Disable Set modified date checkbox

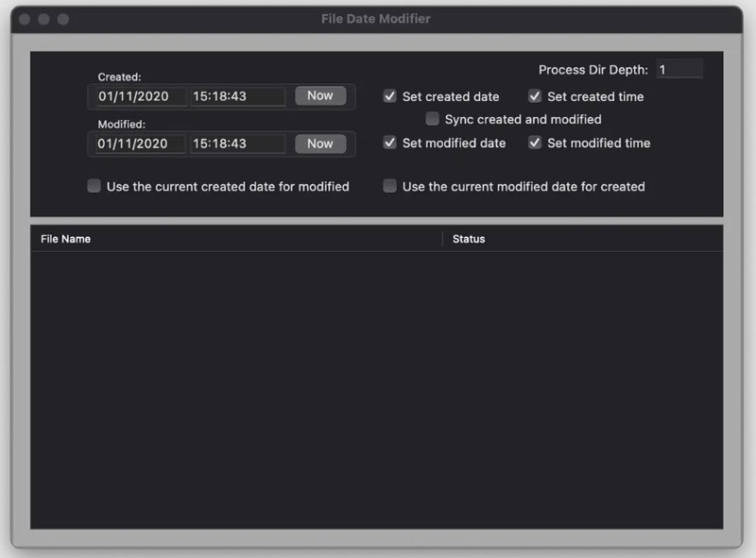tap(389, 144)
